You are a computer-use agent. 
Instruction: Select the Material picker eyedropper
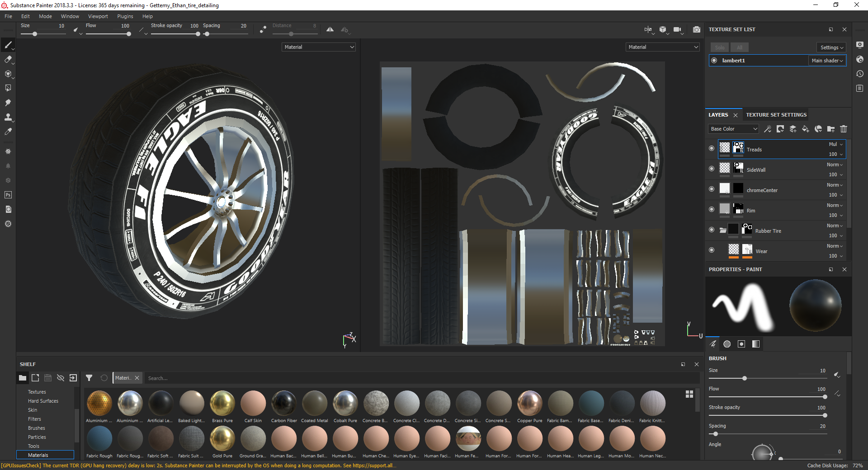[x=8, y=132]
